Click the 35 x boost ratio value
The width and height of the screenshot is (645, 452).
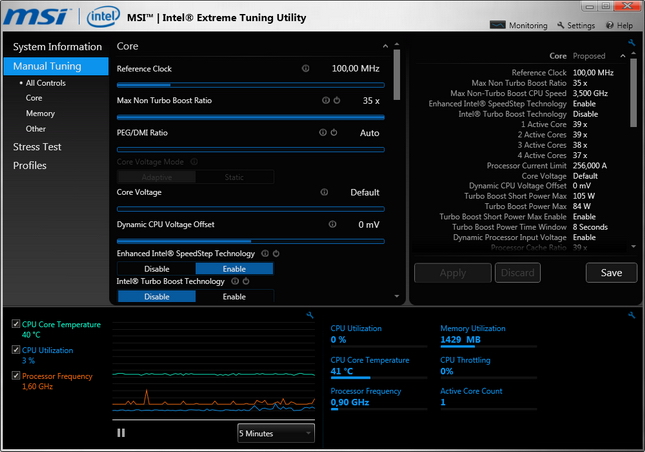371,100
